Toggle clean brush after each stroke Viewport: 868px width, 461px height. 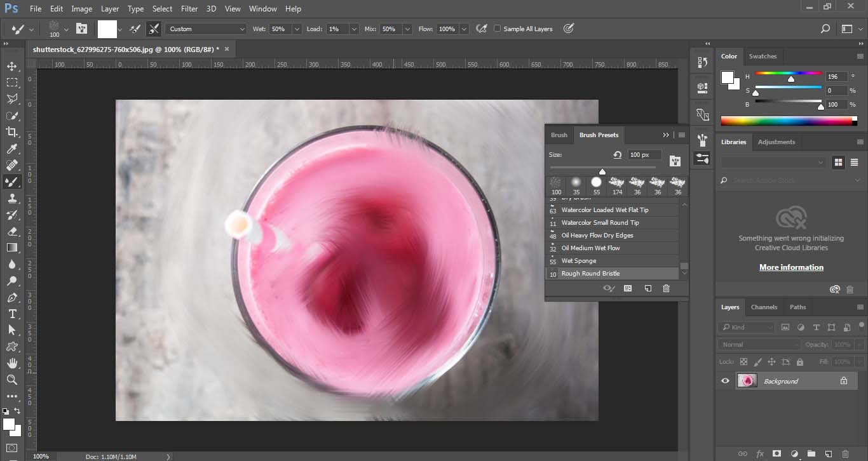153,29
